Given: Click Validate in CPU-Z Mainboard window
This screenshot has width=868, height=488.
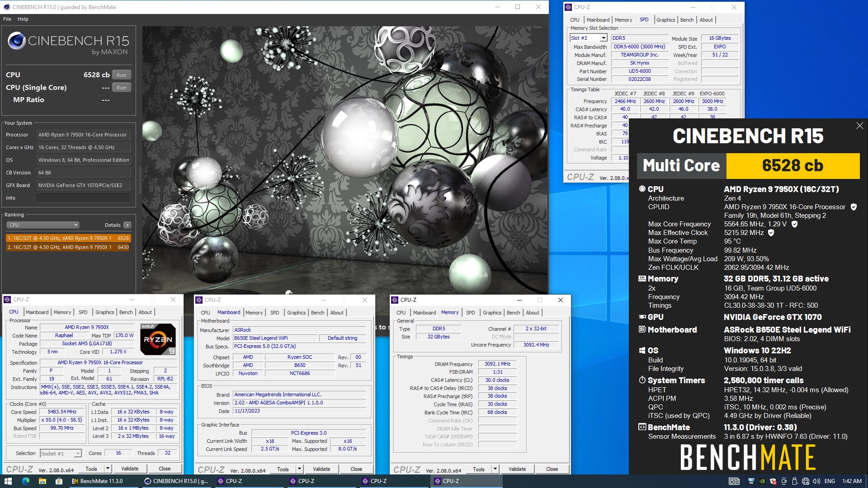Looking at the screenshot, I should coord(321,469).
